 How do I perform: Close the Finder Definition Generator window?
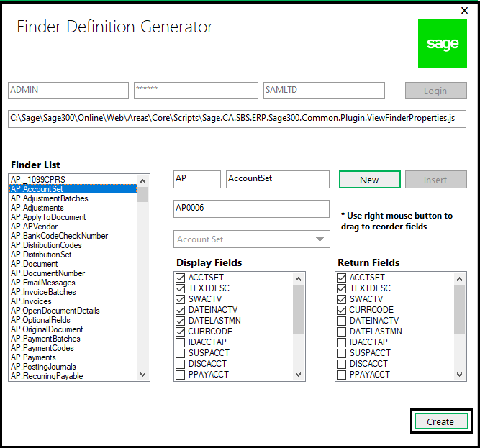pyautogui.click(x=464, y=10)
